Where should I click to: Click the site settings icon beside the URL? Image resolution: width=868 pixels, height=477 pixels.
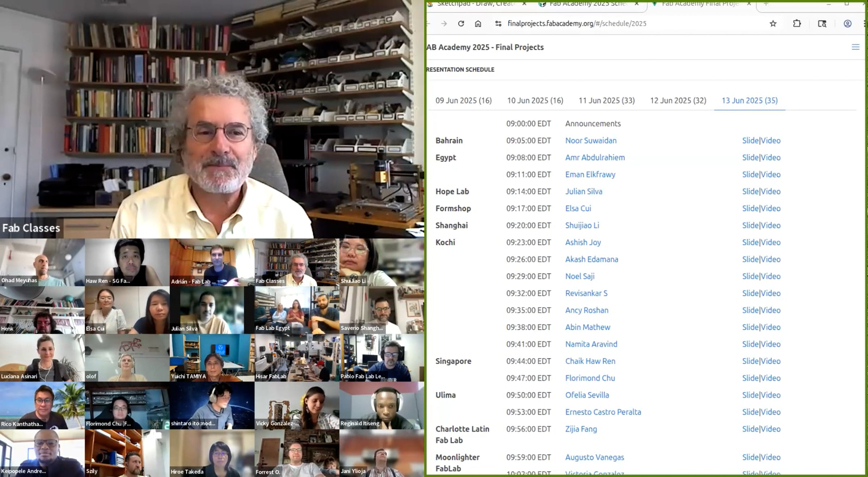click(498, 23)
